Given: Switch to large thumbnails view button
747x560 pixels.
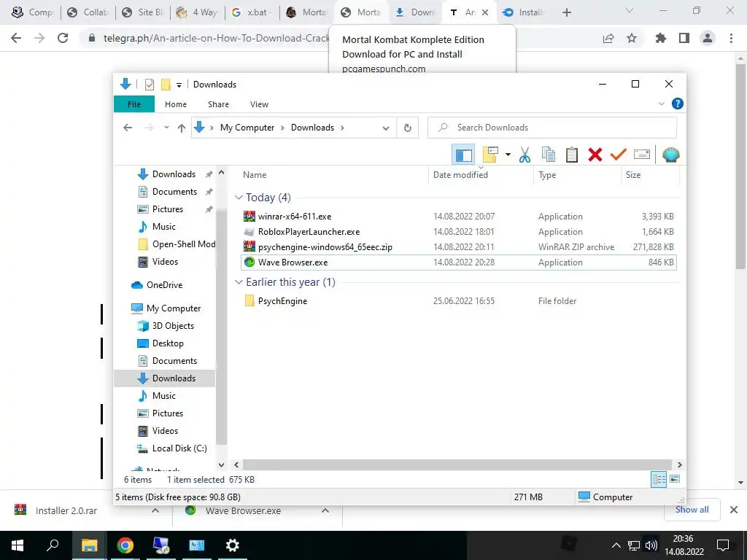Looking at the screenshot, I should pyautogui.click(x=675, y=479).
